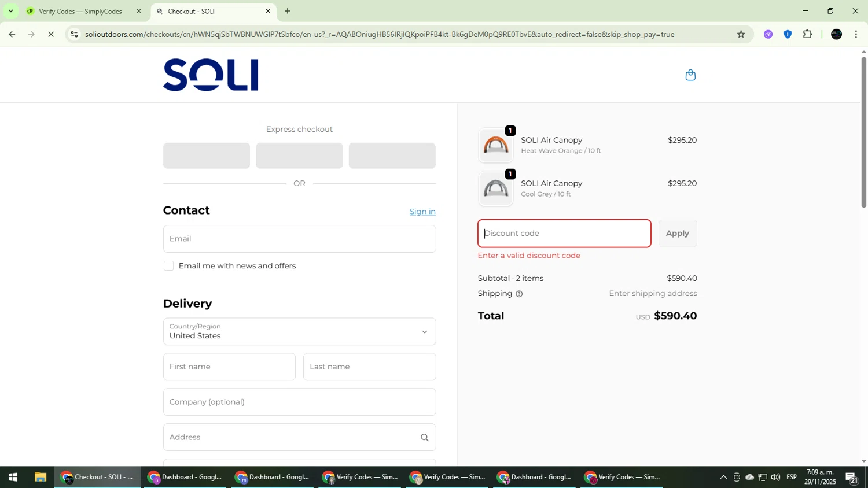Viewport: 868px width, 488px height.
Task: Click the first express checkout button
Action: pos(207,156)
